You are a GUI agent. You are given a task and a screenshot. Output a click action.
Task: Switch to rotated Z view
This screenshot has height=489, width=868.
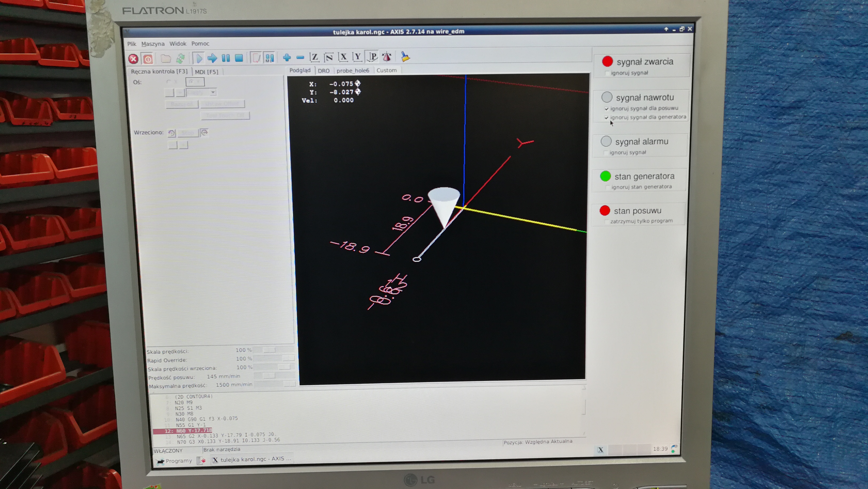pyautogui.click(x=328, y=57)
